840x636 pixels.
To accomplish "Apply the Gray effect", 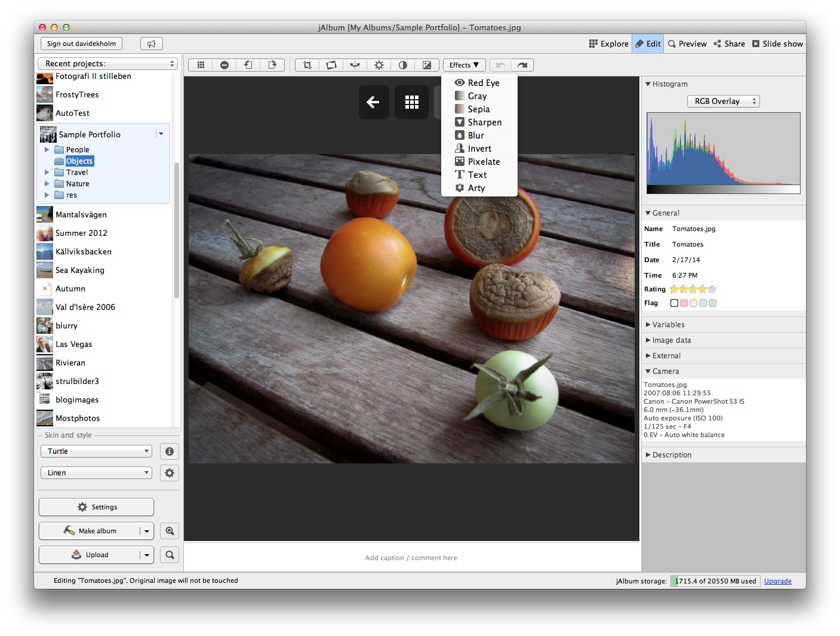I will (x=479, y=96).
